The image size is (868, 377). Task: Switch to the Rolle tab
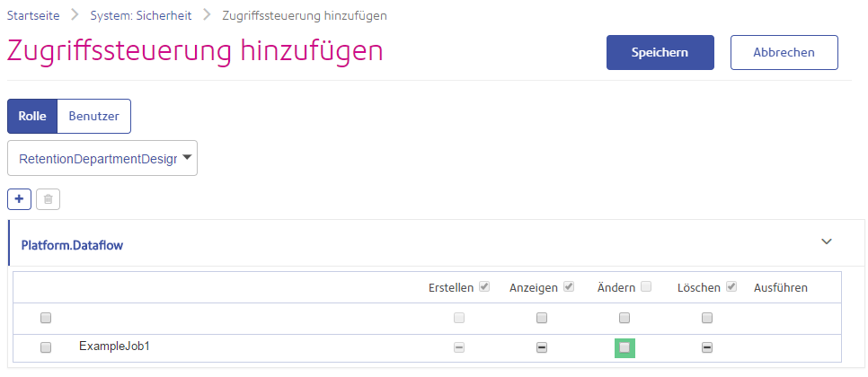32,116
